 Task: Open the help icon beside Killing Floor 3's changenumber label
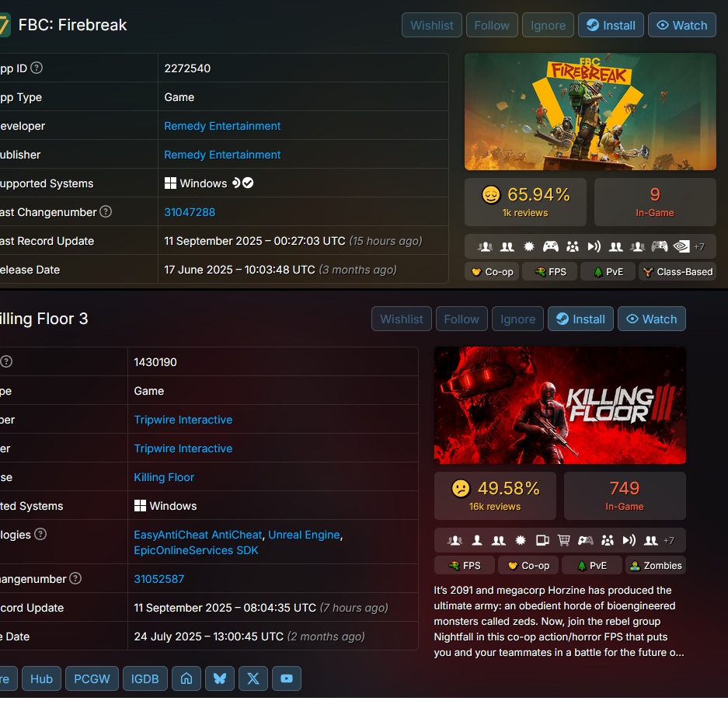pos(75,578)
